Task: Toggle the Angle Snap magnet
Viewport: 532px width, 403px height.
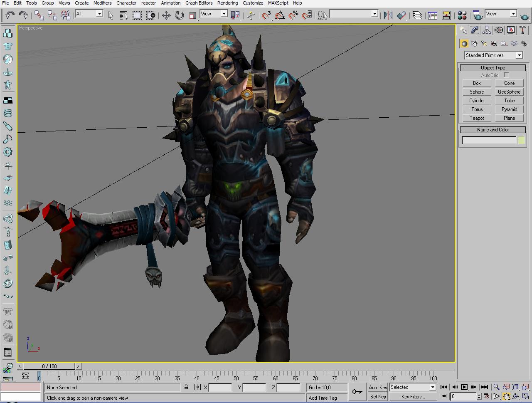Action: (280, 15)
